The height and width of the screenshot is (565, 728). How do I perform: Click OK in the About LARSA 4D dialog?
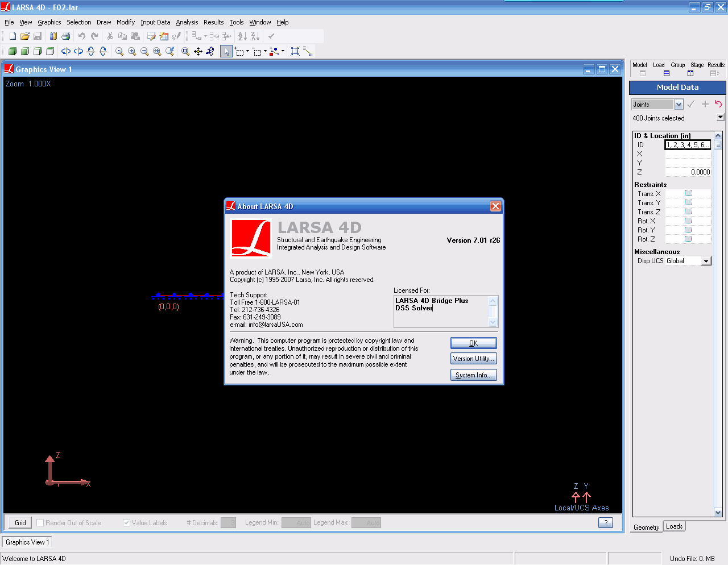tap(474, 343)
